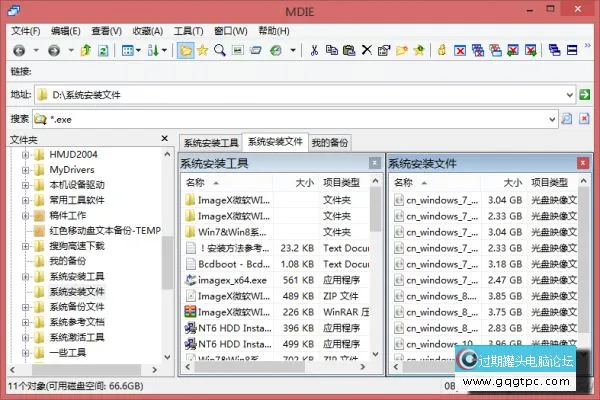The image size is (600, 400).
Task: Open dropdown arrow after the green globe icon
Action: pos(293,50)
